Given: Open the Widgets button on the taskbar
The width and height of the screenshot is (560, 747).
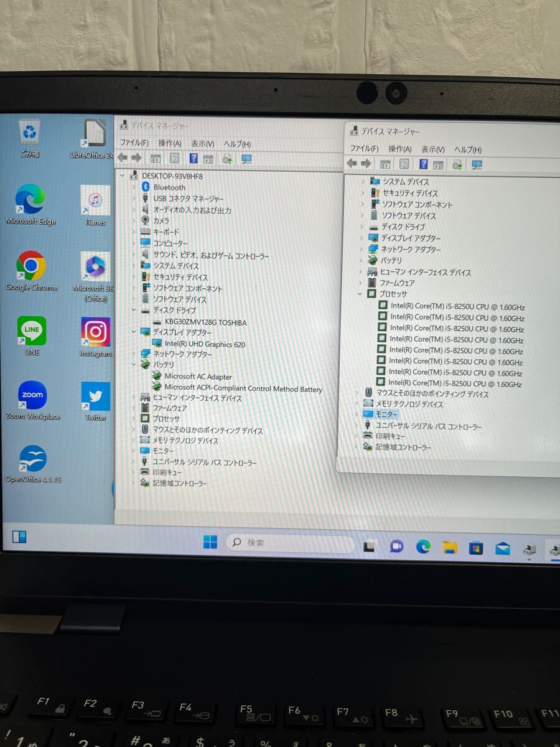Looking at the screenshot, I should coord(19,537).
